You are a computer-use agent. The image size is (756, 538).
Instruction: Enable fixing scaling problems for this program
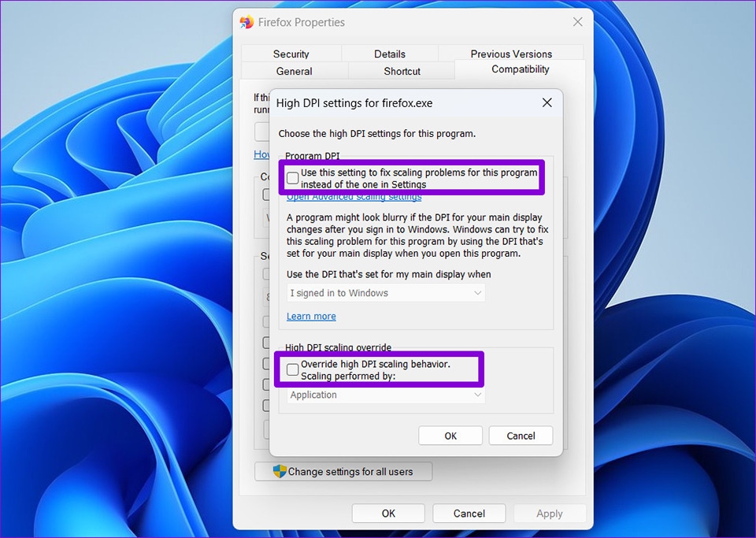292,177
